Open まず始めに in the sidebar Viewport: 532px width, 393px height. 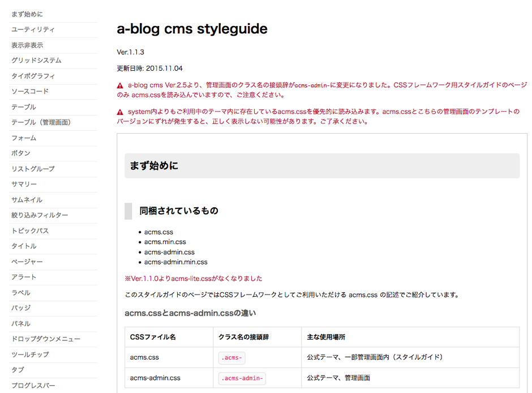(x=27, y=14)
